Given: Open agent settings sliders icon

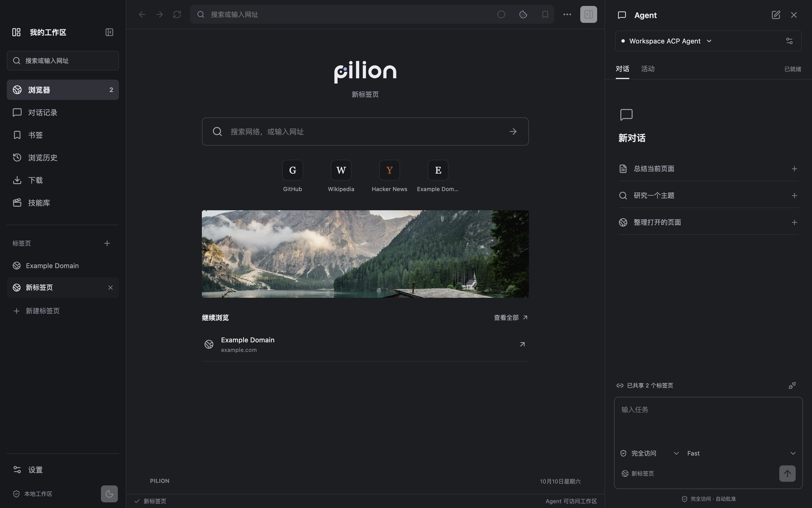Looking at the screenshot, I should pos(789,41).
